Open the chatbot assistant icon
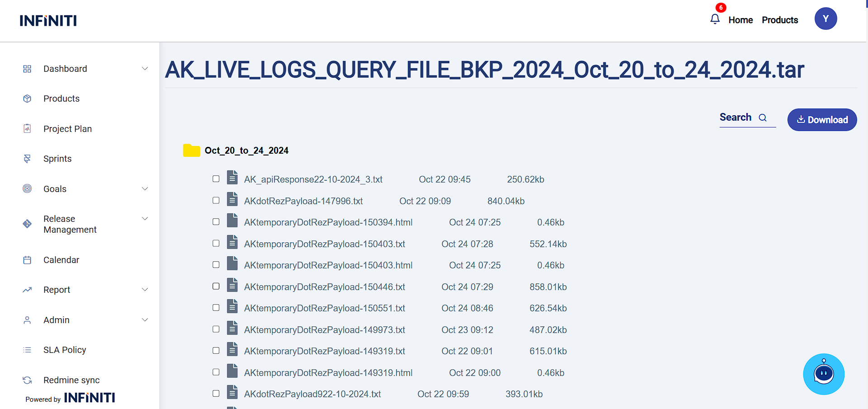 [823, 374]
